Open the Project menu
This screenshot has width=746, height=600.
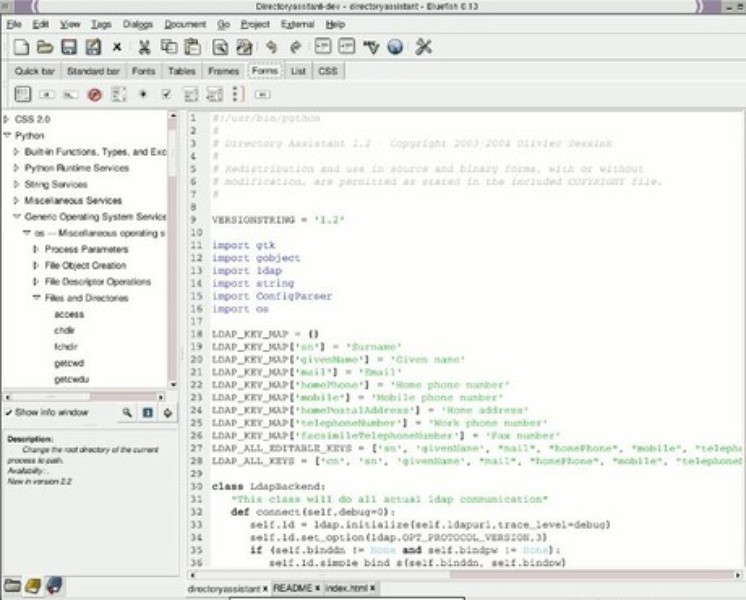(x=255, y=24)
